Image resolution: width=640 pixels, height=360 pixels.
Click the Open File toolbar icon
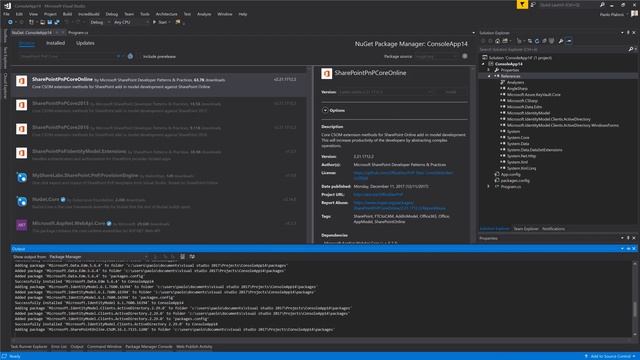click(x=42, y=22)
